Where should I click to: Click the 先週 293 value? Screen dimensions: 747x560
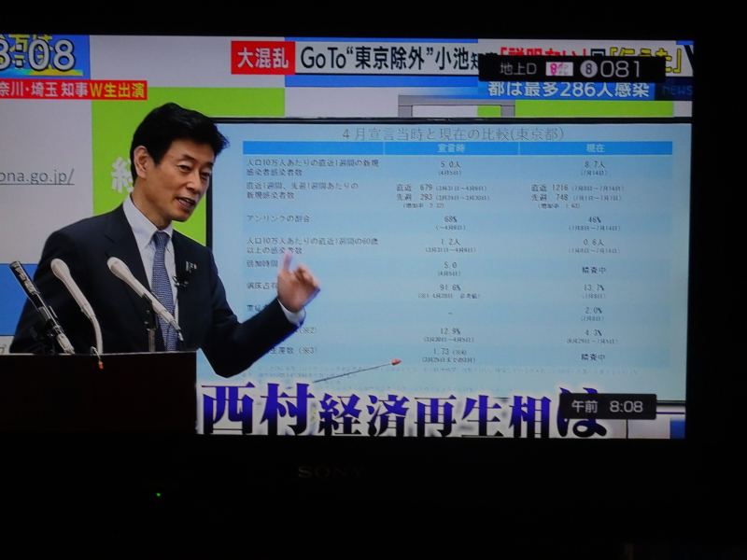[x=415, y=197]
